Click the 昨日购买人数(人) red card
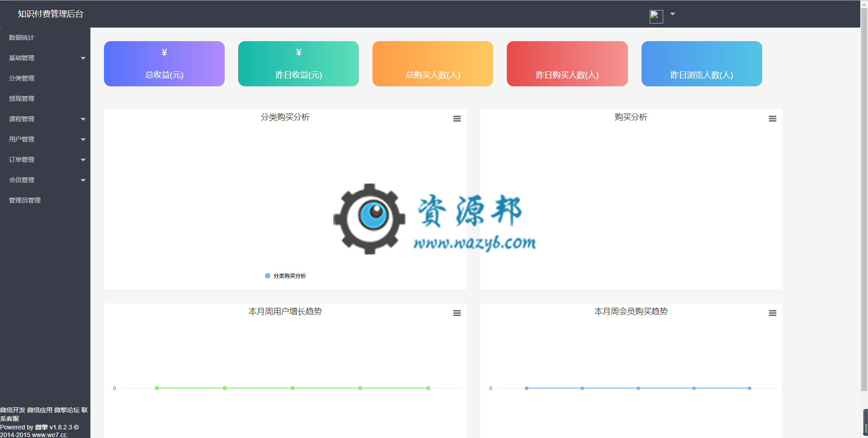Image resolution: width=868 pixels, height=438 pixels. (x=567, y=64)
